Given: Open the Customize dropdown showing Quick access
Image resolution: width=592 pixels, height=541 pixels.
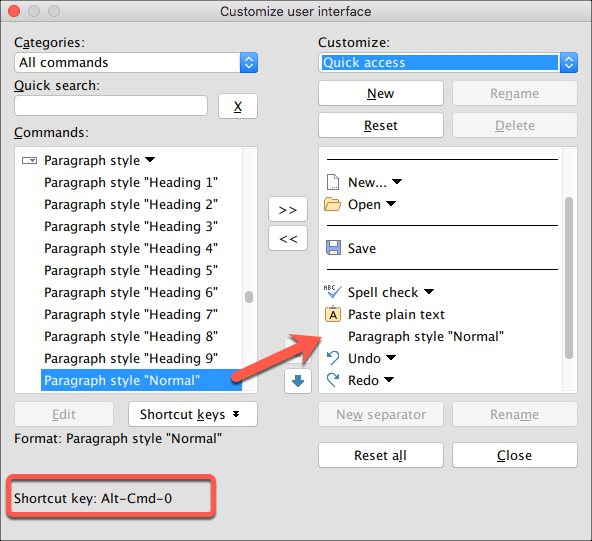Looking at the screenshot, I should 448,62.
